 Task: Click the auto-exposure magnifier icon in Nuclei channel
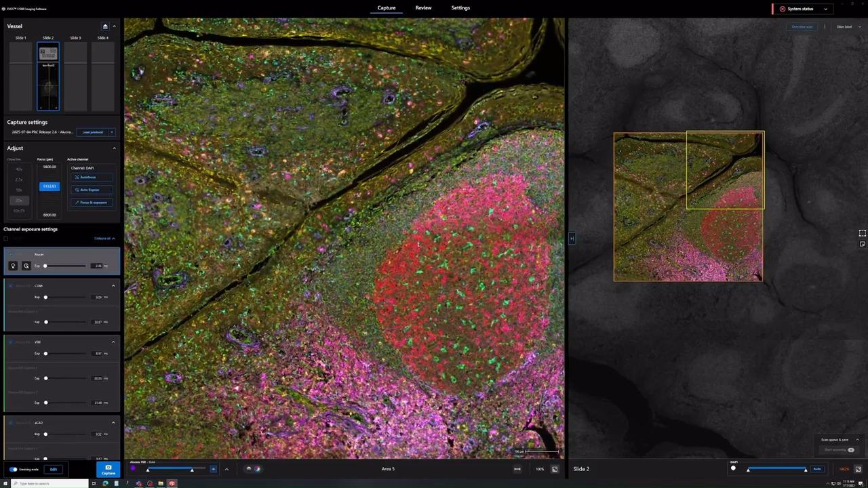[26, 266]
